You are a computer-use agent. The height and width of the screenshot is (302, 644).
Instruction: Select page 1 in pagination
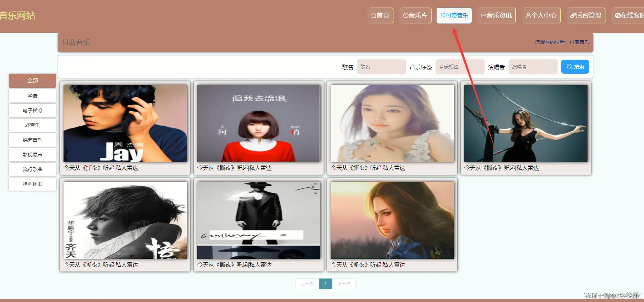[x=326, y=284]
